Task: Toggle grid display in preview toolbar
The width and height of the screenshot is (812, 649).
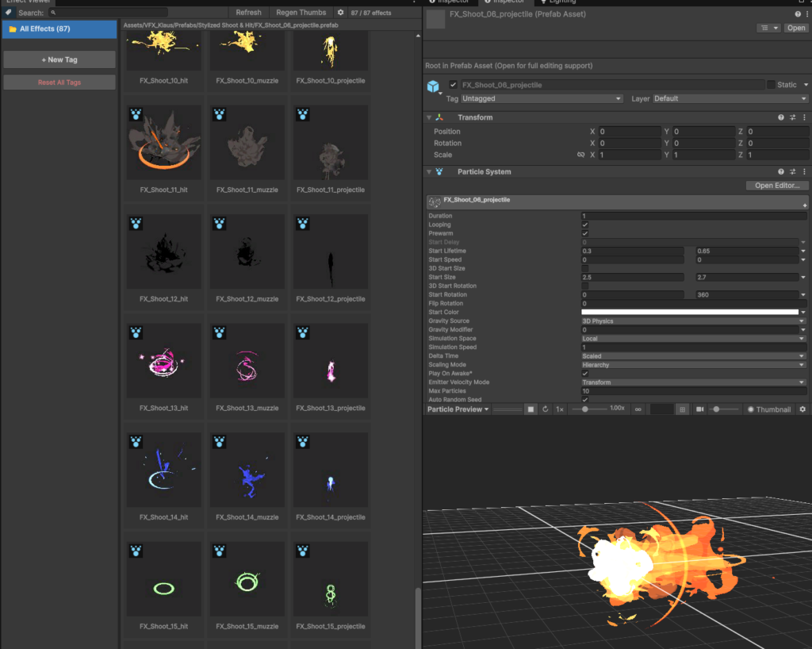Action: pos(682,409)
